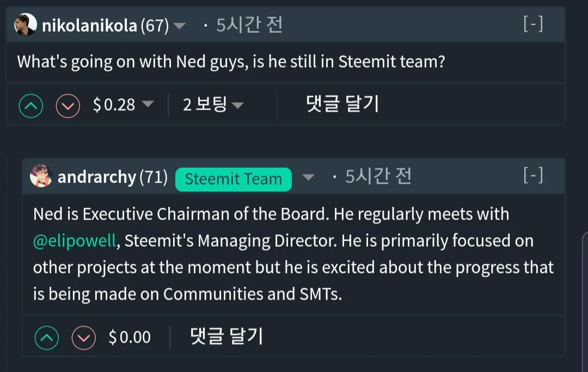Upvote andrarchy's reply
Image resolution: width=588 pixels, height=372 pixels.
47,338
